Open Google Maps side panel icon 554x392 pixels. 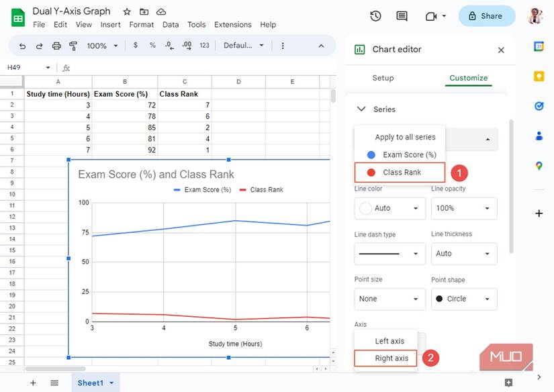(539, 166)
